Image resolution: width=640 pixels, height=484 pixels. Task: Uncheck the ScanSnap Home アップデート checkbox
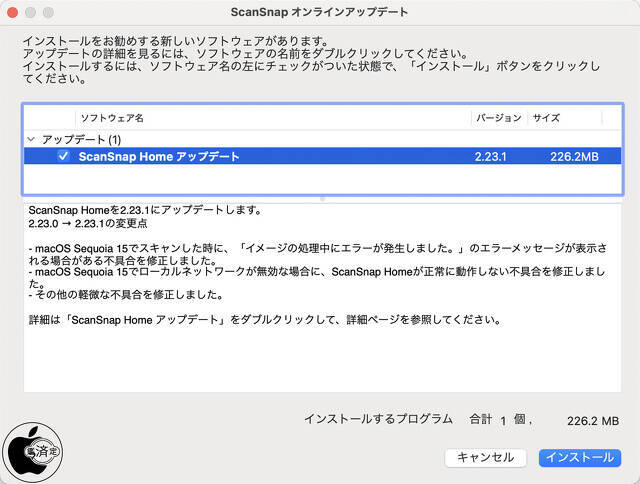pos(63,156)
